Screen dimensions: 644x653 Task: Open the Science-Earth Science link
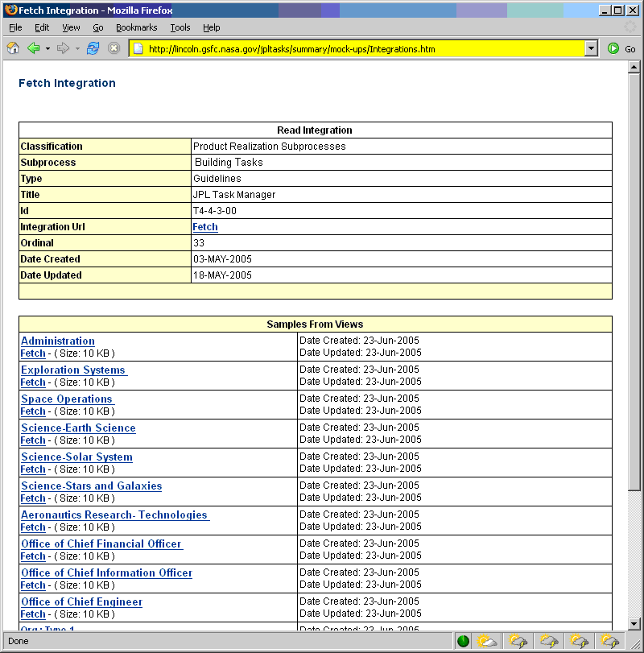point(78,428)
